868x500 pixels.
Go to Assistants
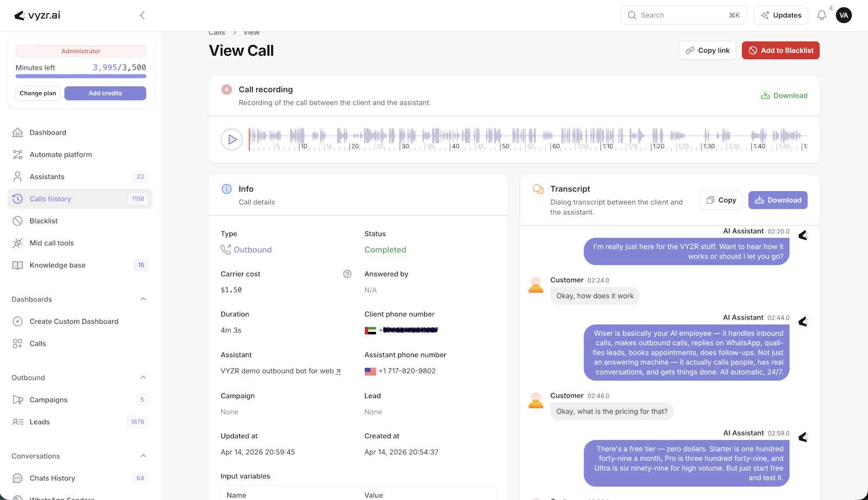pyautogui.click(x=80, y=177)
